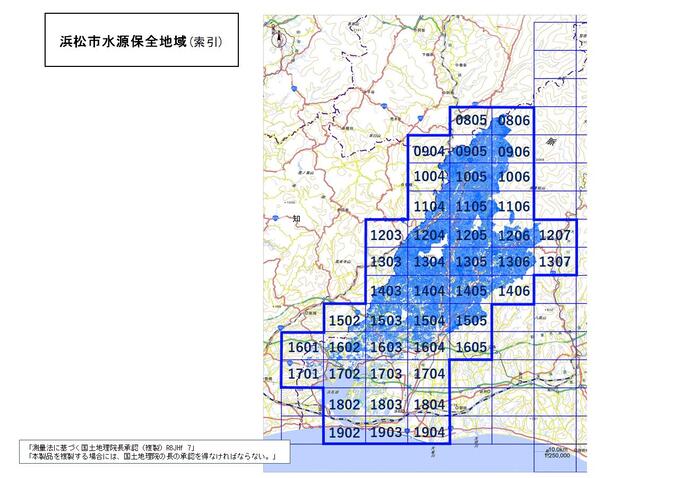Open map grid cell 0805
This screenshot has width=690, height=478.
tap(471, 121)
